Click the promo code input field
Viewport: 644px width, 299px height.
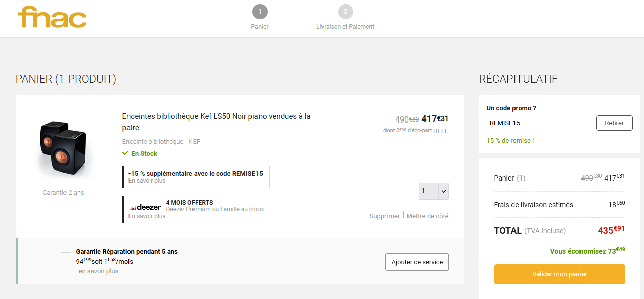538,123
